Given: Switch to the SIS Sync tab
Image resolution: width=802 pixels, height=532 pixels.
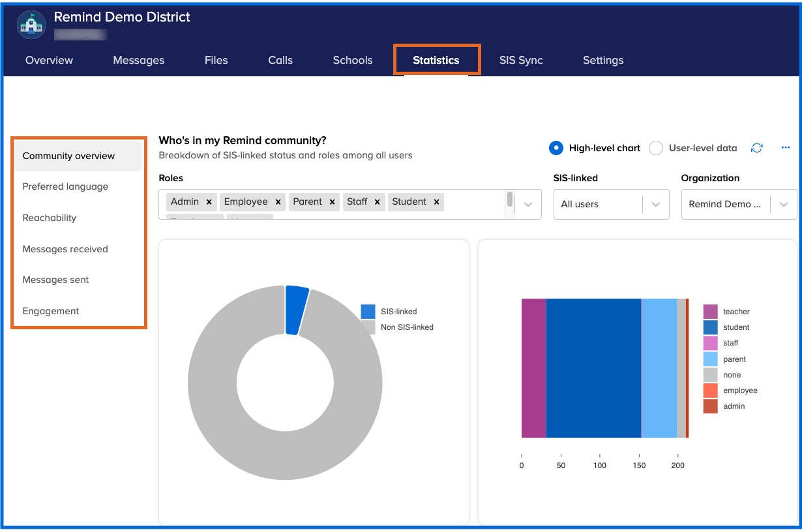Looking at the screenshot, I should pos(521,60).
